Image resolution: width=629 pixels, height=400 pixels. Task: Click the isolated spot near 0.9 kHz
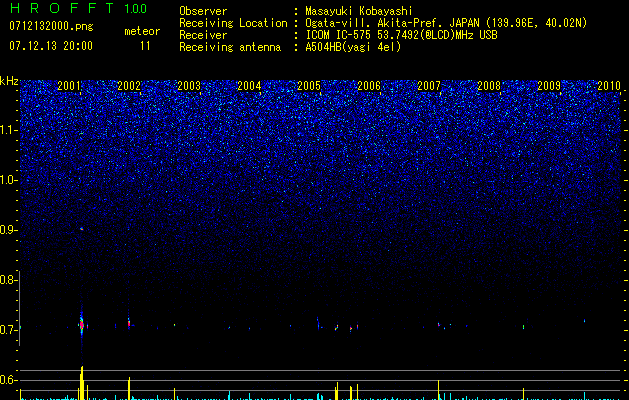click(x=81, y=229)
